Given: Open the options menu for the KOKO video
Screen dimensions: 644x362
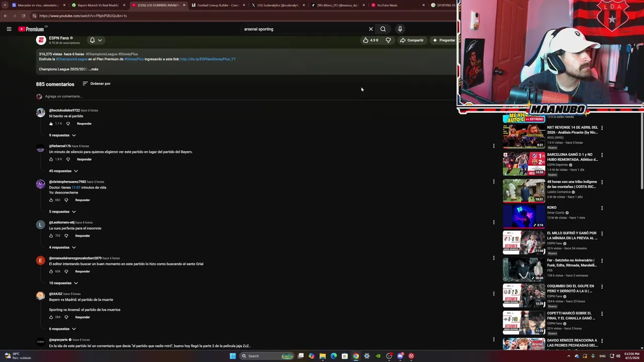Looking at the screenshot, I should (602, 208).
